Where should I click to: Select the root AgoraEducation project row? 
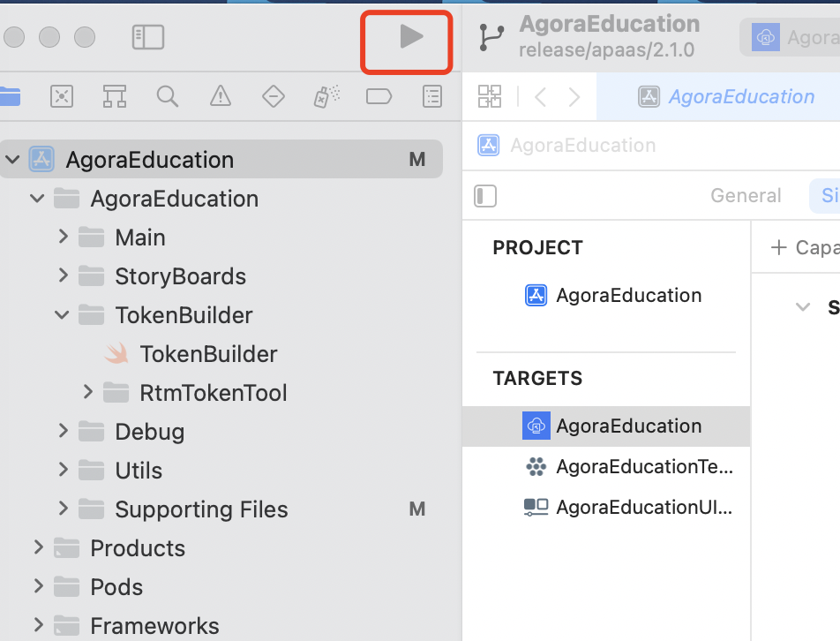pyautogui.click(x=221, y=160)
